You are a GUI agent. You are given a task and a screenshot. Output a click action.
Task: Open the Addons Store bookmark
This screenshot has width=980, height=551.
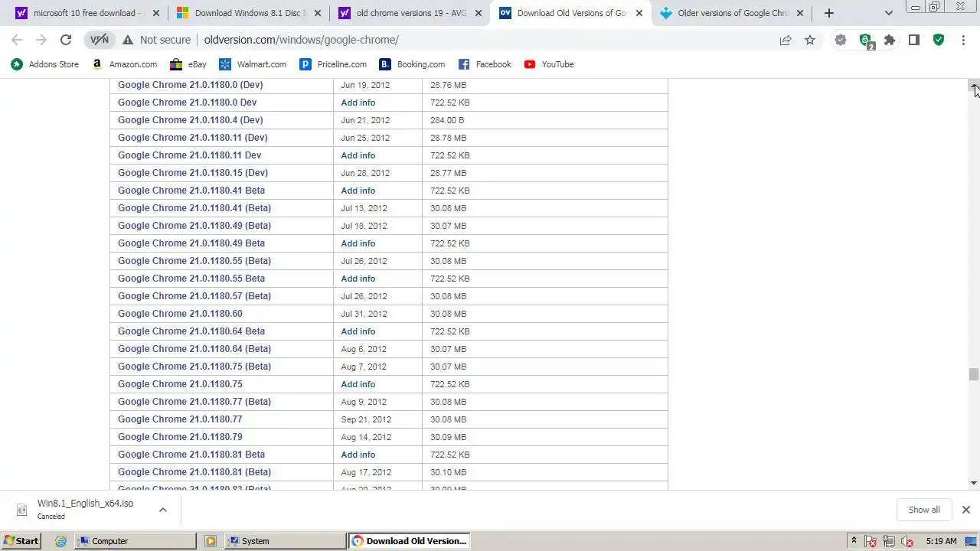coord(45,64)
